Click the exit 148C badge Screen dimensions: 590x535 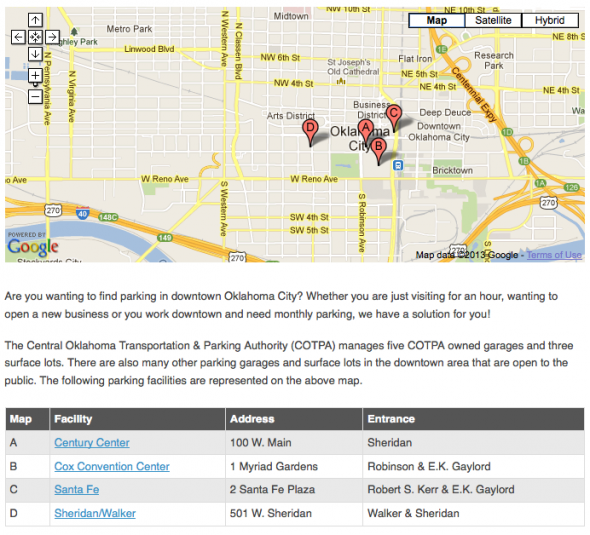pyautogui.click(x=108, y=217)
